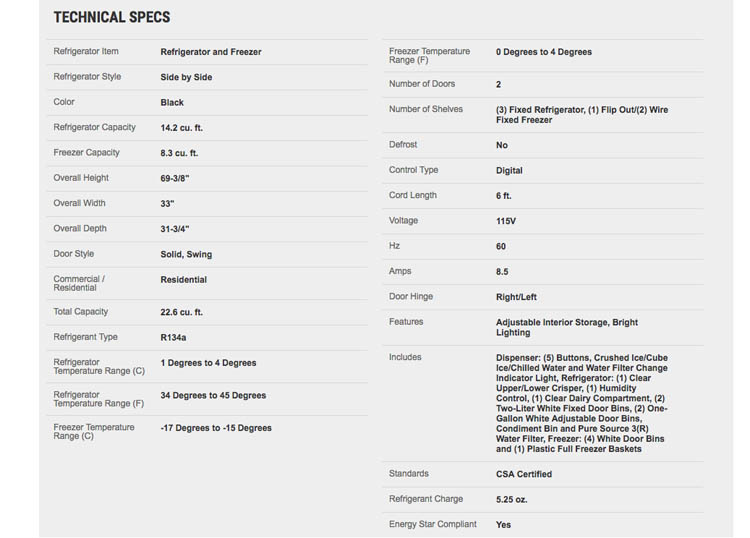Click the Overall Width label

coord(80,203)
